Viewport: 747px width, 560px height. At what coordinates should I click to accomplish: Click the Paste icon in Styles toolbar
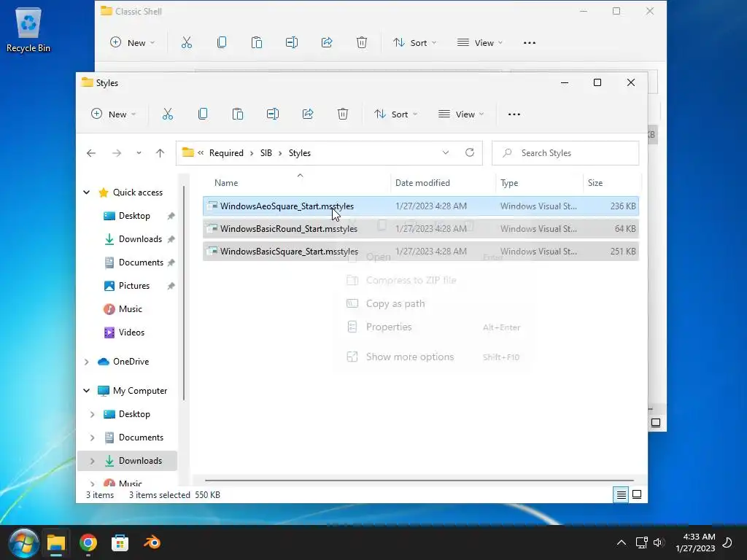[238, 114]
